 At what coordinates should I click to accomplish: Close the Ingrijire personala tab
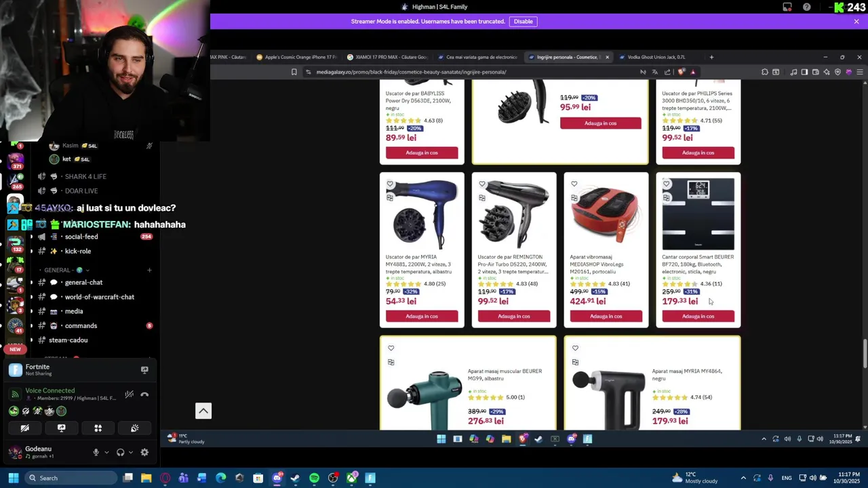(x=607, y=57)
